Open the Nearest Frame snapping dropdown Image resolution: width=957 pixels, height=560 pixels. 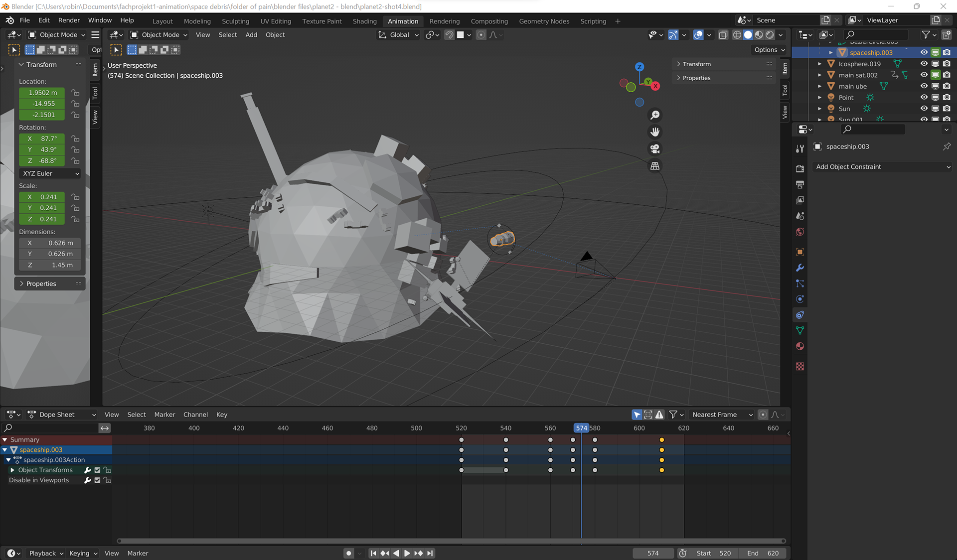[722, 415]
